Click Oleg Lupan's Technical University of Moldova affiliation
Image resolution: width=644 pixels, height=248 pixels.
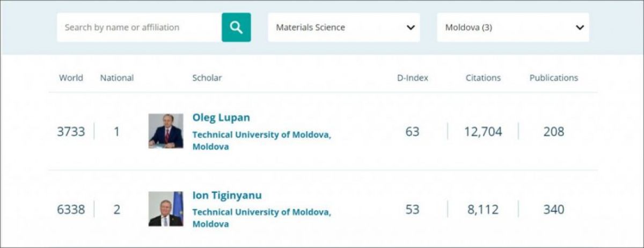pos(262,140)
